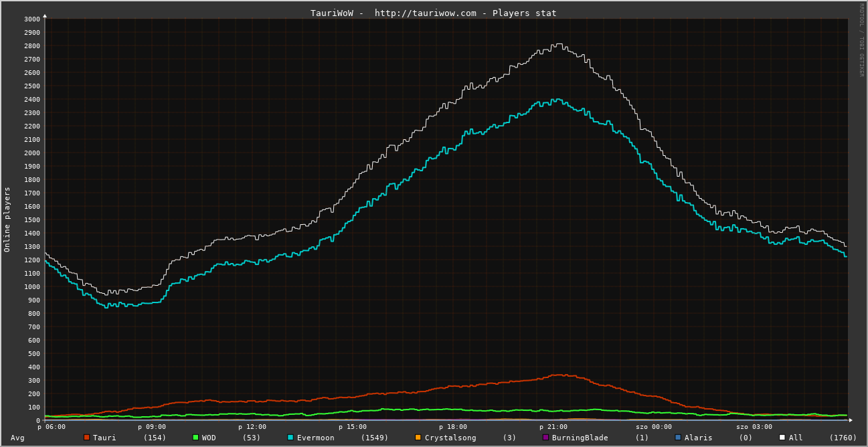This screenshot has height=447, width=868.
Task: Click the RRDTOOL / TOBI OETIKER watermark
Action: (x=861, y=39)
